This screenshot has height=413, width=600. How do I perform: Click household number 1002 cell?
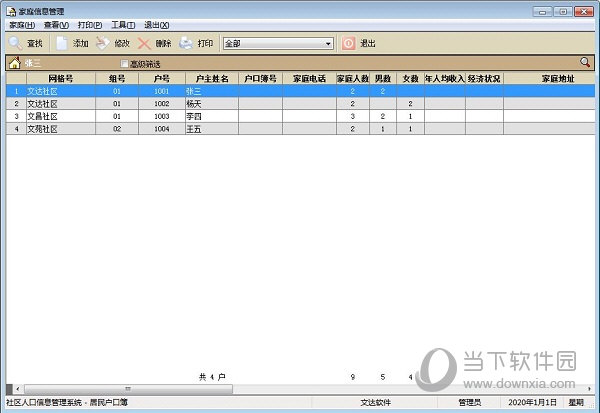tap(162, 104)
